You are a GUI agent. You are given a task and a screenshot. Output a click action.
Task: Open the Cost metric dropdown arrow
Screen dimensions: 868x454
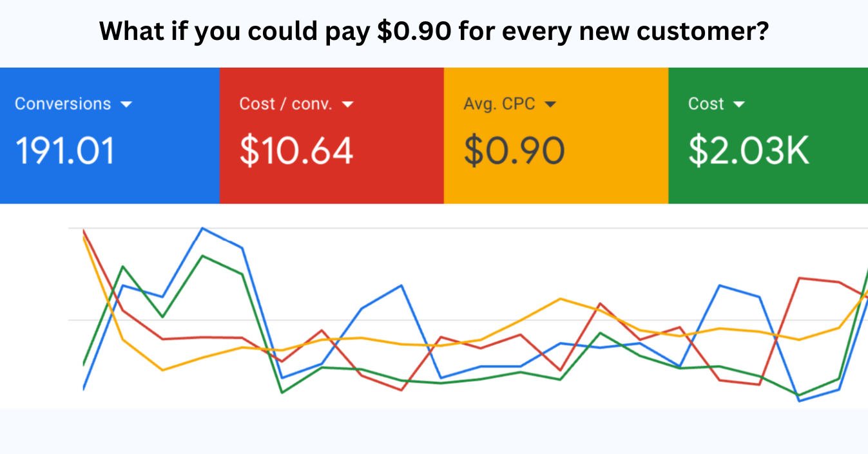(x=739, y=104)
